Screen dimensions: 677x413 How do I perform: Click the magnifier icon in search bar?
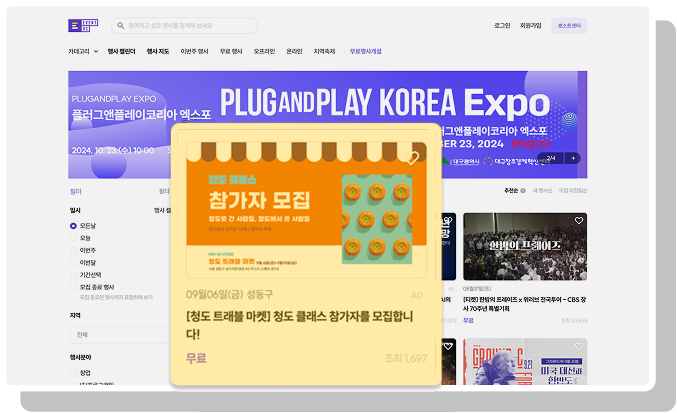point(121,26)
